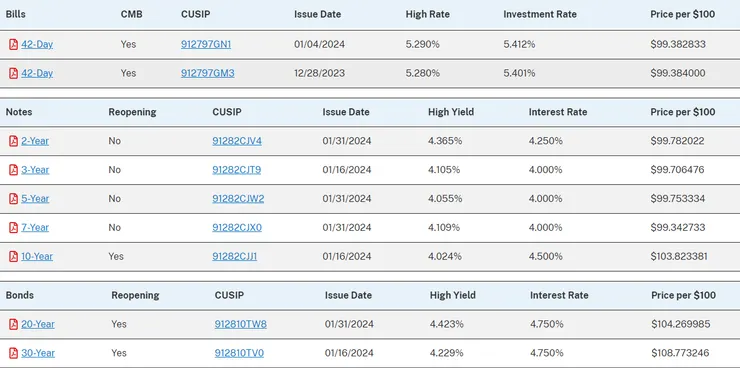Follow CUSIP link 912810TW8
740x368 pixels.
click(x=241, y=324)
